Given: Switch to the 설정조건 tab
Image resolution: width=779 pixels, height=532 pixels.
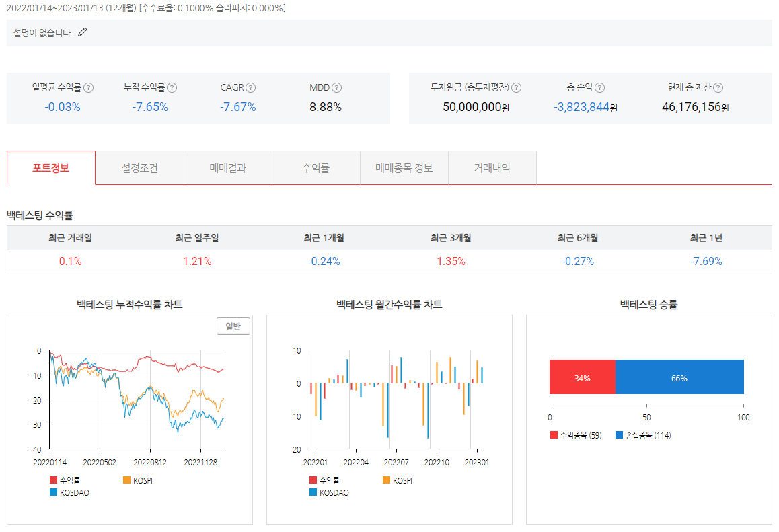Looking at the screenshot, I should coord(140,168).
